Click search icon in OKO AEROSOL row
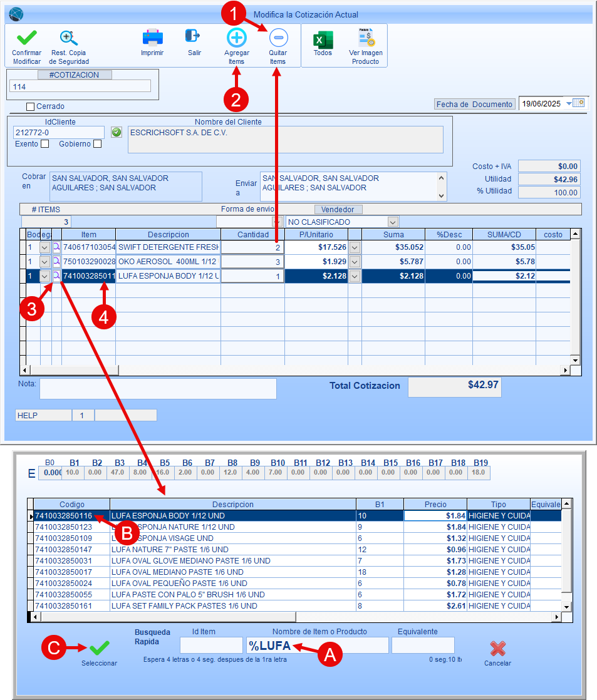Screen dimensions: 597x700 [x=57, y=261]
